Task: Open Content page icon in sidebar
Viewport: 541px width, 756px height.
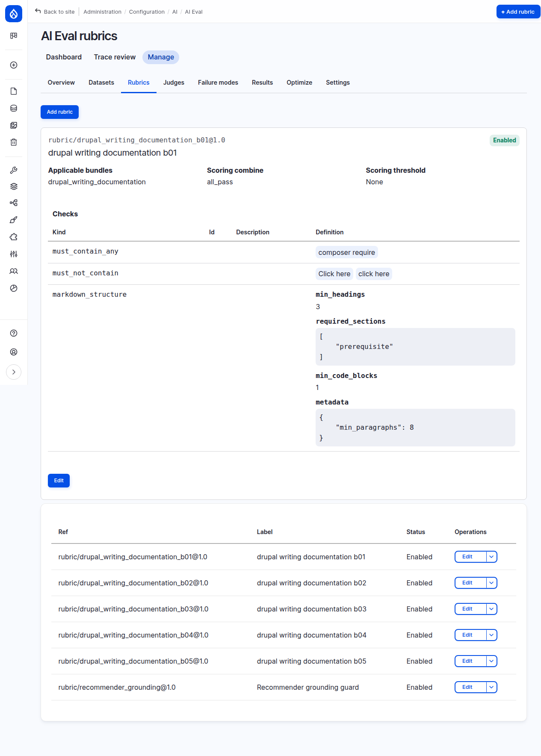Action: coord(14,91)
